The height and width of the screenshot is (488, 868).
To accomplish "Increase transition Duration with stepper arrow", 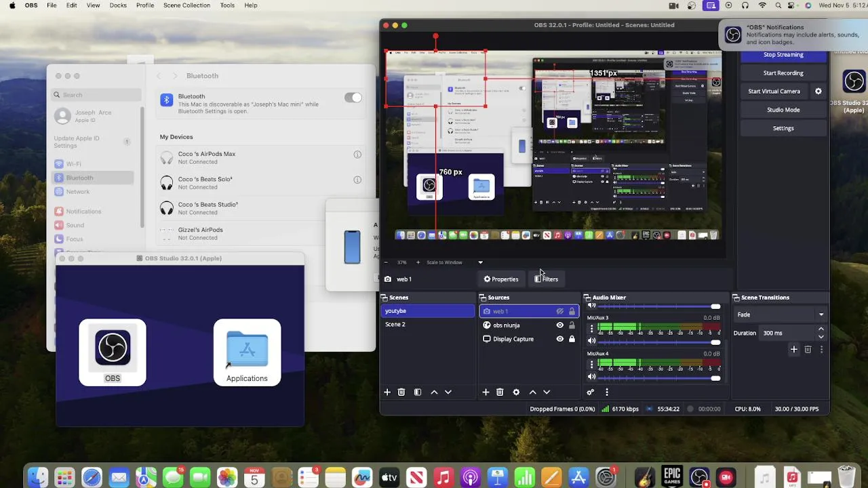I will [x=821, y=329].
